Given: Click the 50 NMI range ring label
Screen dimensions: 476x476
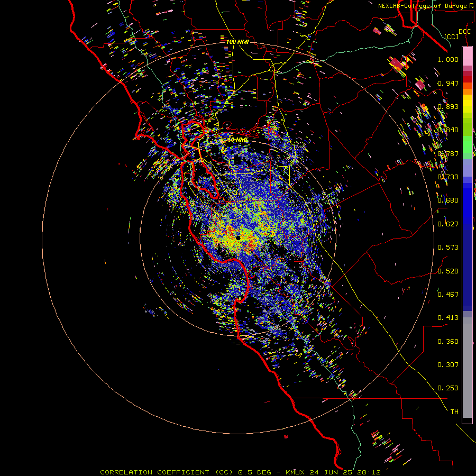Looking at the screenshot, I should click(237, 140).
